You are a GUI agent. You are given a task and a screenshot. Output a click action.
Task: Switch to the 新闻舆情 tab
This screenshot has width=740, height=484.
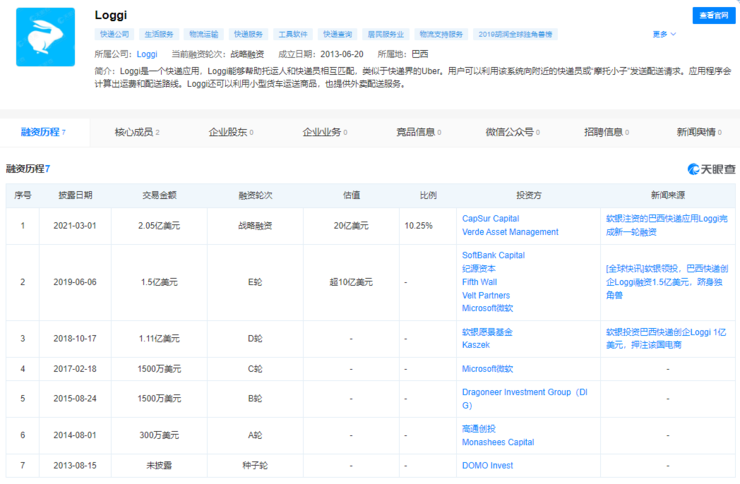coord(699,133)
